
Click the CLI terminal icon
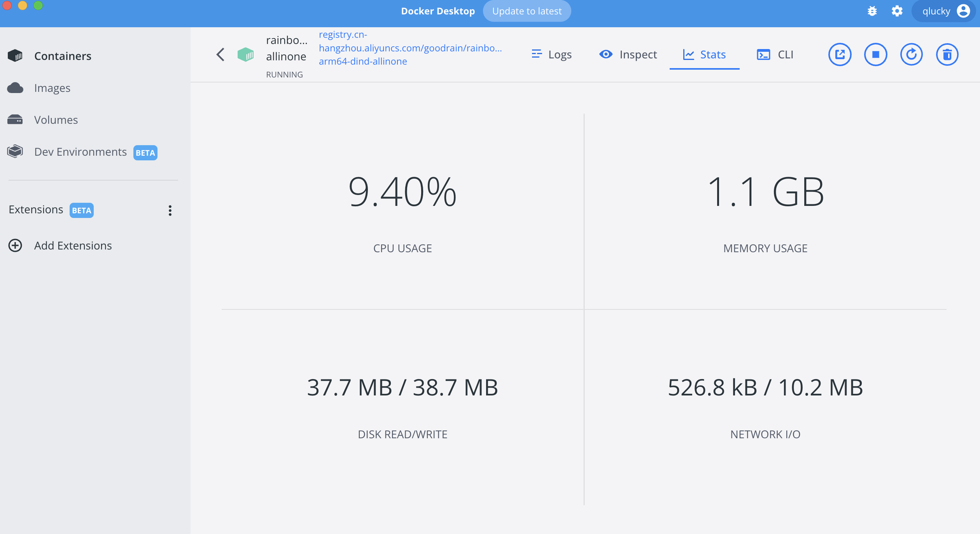coord(763,54)
